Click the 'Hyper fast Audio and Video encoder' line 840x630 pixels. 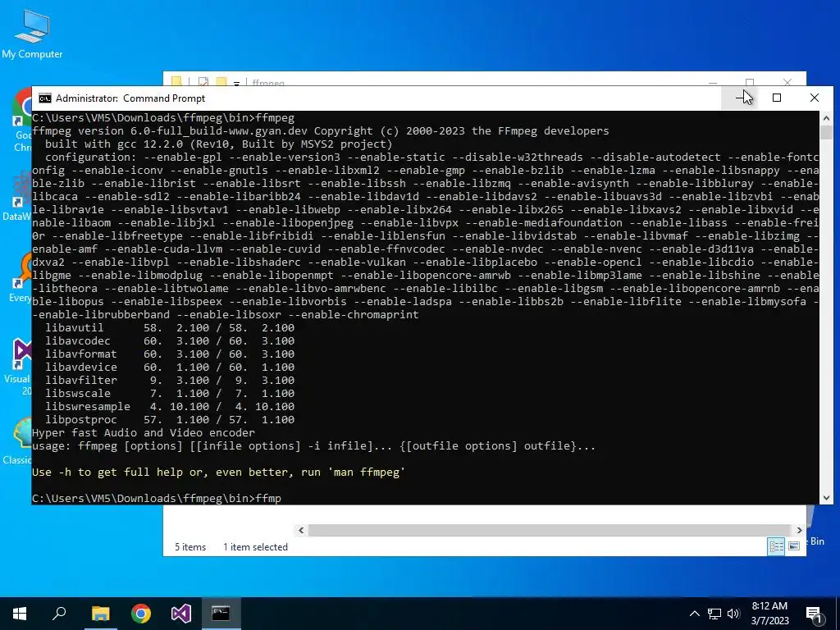(x=144, y=433)
